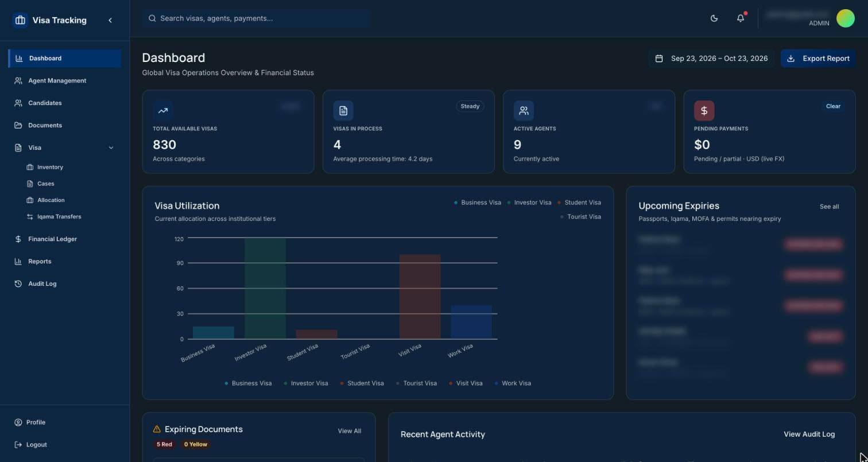Image resolution: width=868 pixels, height=462 pixels.
Task: Toggle dark mode with the moon icon
Action: pyautogui.click(x=714, y=18)
